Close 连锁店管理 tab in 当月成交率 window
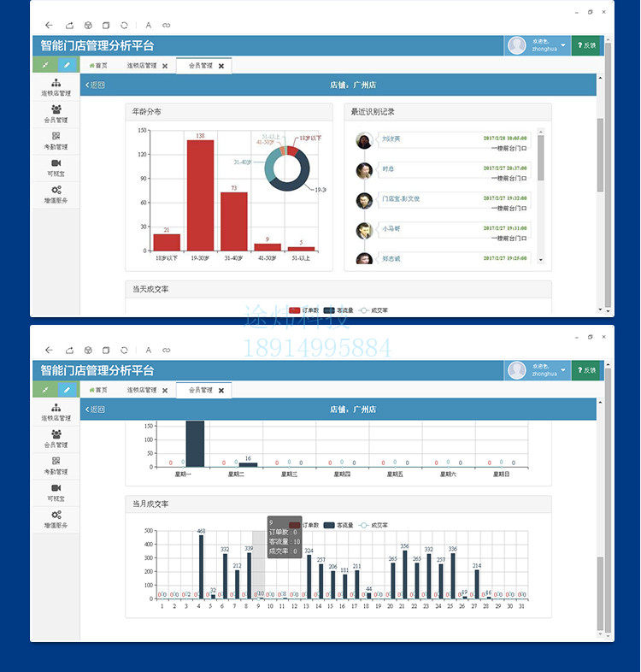Viewport: 641px width, 672px height. pos(165,391)
